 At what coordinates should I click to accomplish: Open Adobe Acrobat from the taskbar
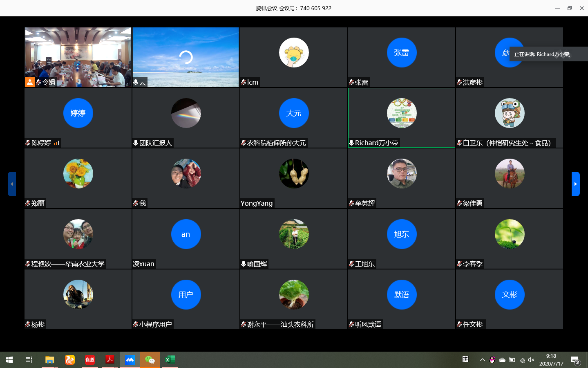click(110, 360)
